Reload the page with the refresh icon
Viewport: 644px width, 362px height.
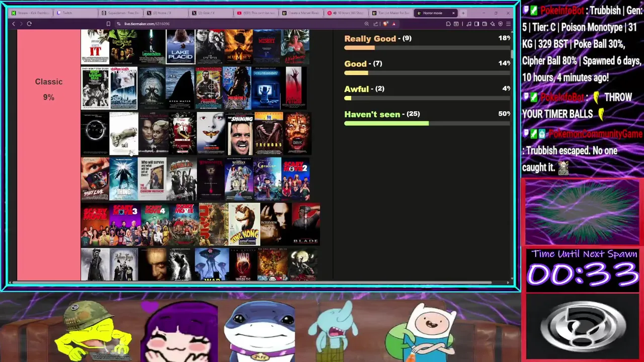click(29, 24)
